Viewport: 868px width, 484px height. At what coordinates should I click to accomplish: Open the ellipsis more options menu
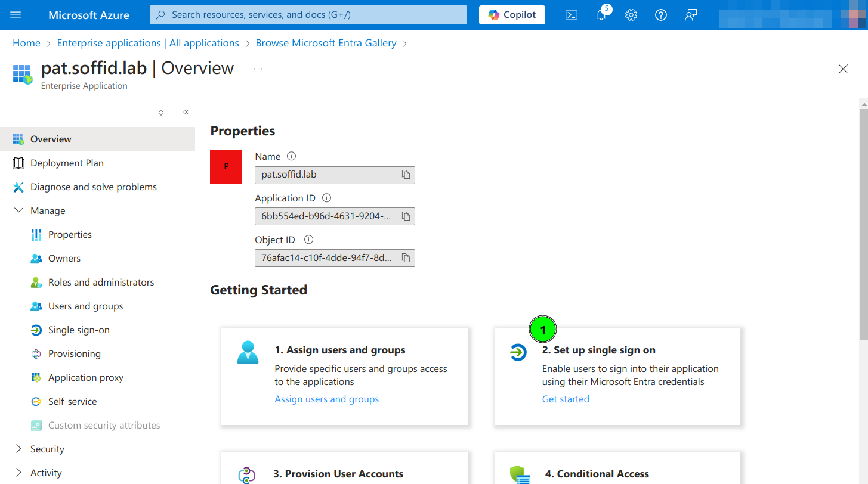[258, 69]
